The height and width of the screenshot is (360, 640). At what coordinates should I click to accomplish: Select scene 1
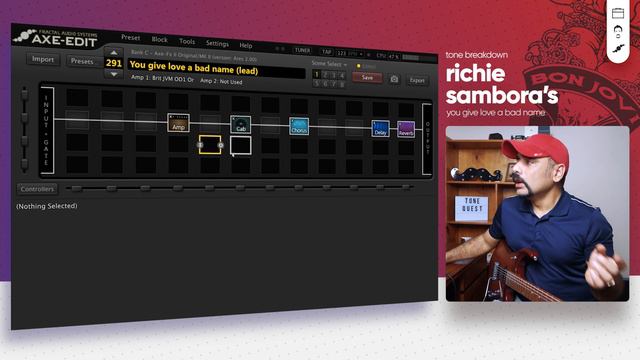(x=316, y=75)
